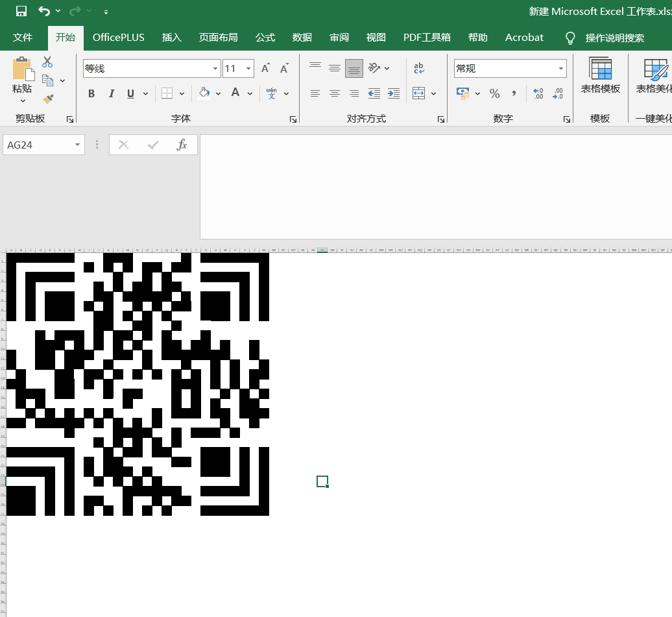
Task: Apply the fill color bucket
Action: tap(204, 93)
